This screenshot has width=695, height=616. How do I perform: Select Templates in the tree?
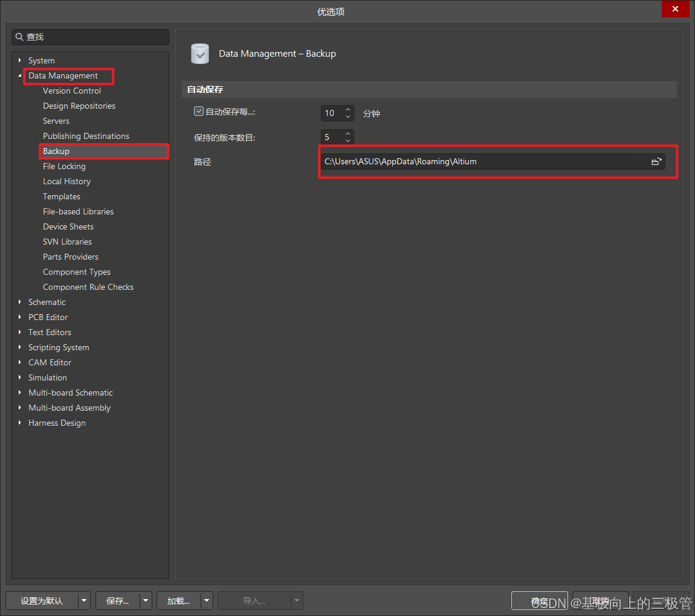(x=62, y=196)
